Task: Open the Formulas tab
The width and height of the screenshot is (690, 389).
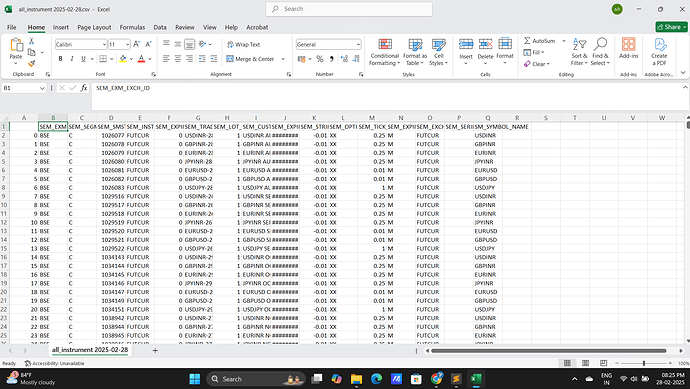Action: pos(132,27)
